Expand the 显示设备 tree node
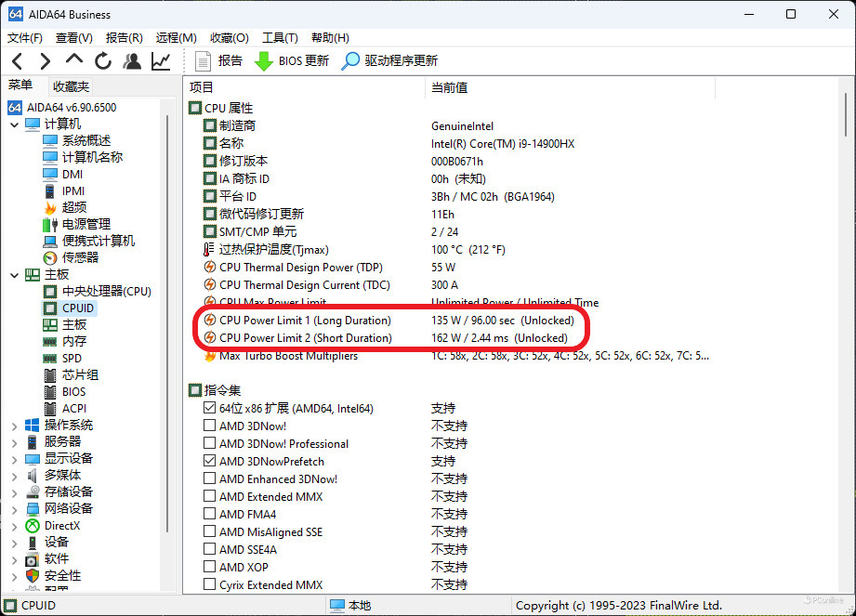856x616 pixels. [x=15, y=459]
